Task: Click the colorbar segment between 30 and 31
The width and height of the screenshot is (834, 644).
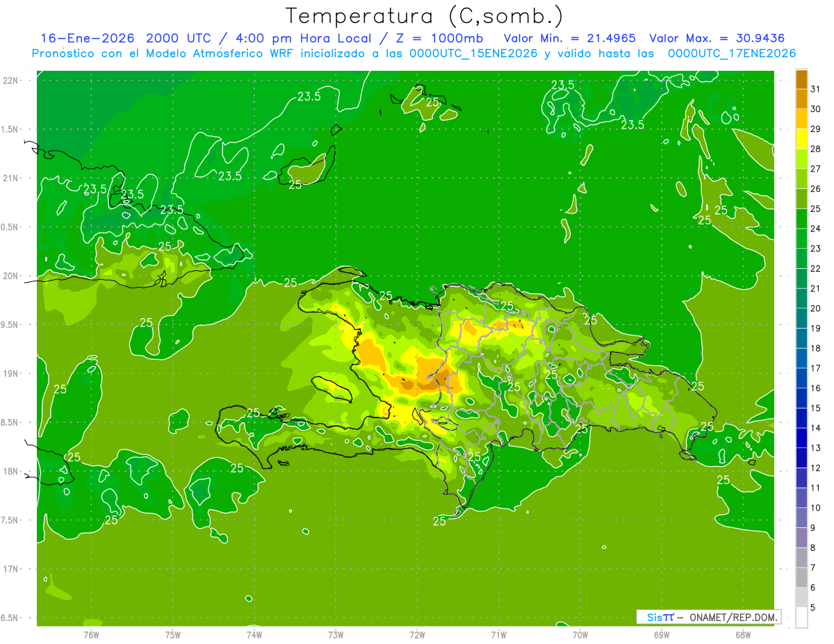Action: click(x=801, y=99)
